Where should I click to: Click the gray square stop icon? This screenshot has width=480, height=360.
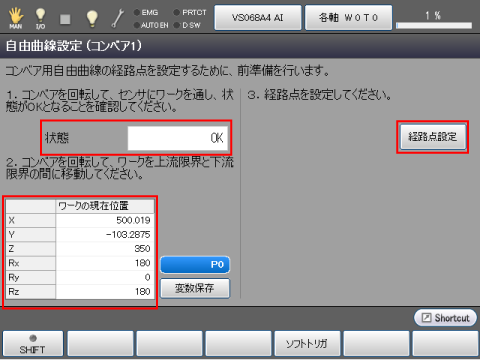tap(65, 19)
